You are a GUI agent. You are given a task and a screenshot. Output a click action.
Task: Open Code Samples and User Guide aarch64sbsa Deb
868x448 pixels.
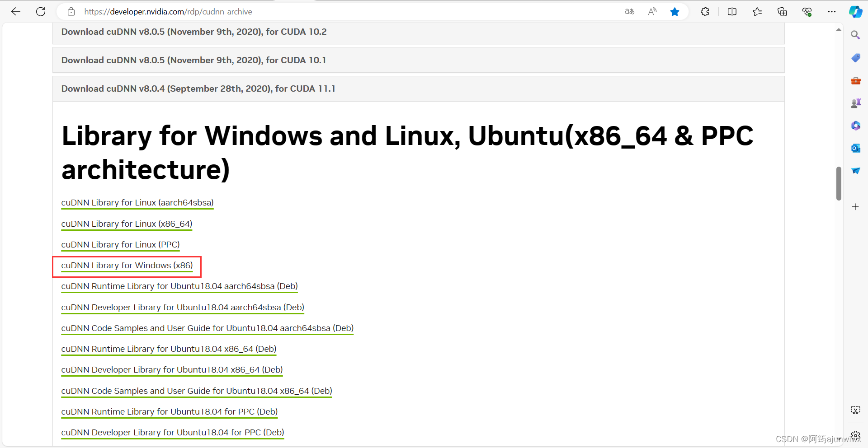[x=208, y=328]
